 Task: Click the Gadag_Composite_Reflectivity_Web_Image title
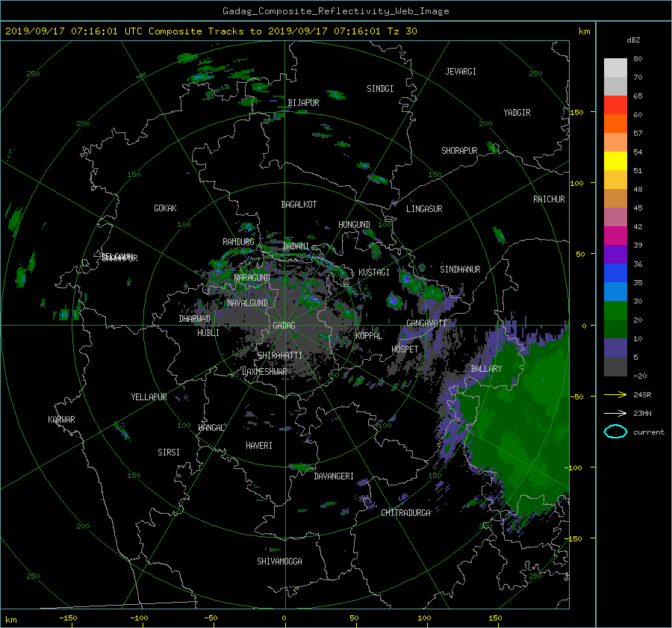335,11
